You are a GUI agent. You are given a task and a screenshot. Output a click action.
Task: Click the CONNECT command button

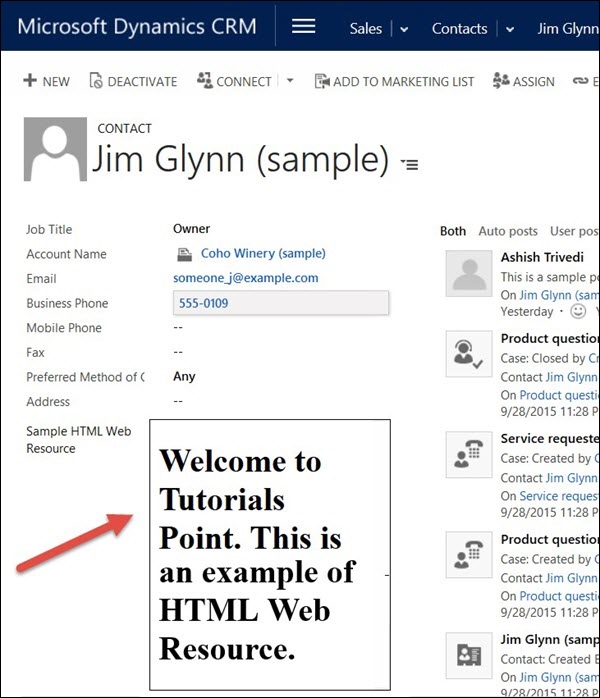pyautogui.click(x=235, y=81)
